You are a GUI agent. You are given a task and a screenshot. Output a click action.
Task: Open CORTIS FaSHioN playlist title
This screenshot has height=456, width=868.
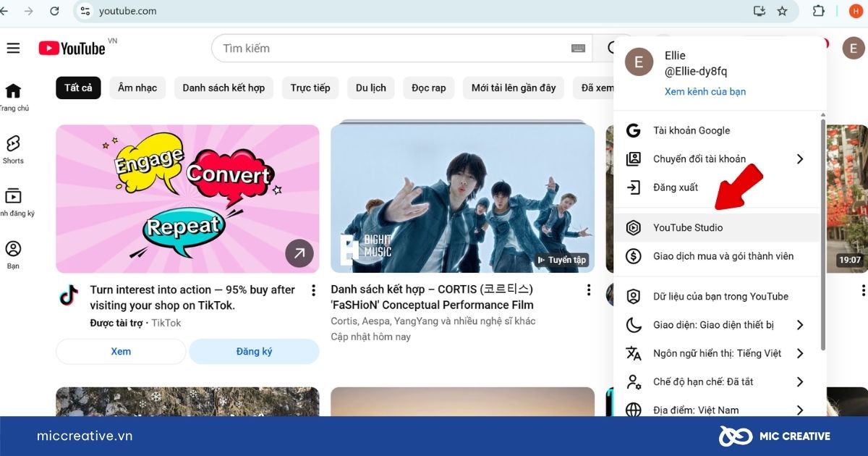pos(433,297)
